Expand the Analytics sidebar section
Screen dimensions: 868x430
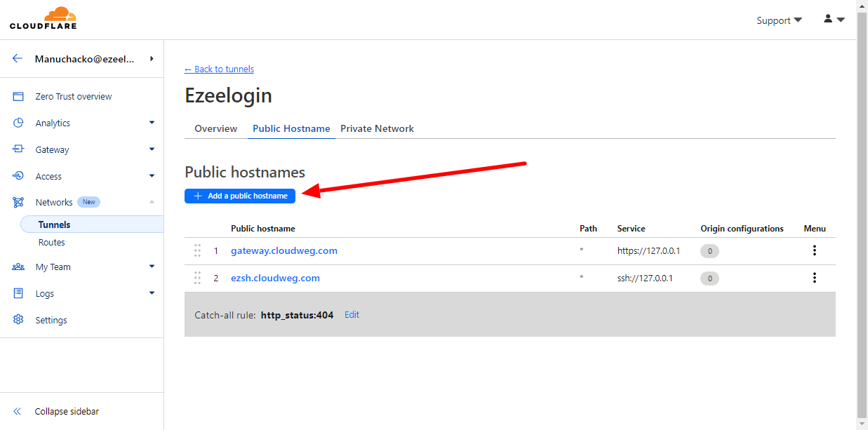(x=152, y=123)
